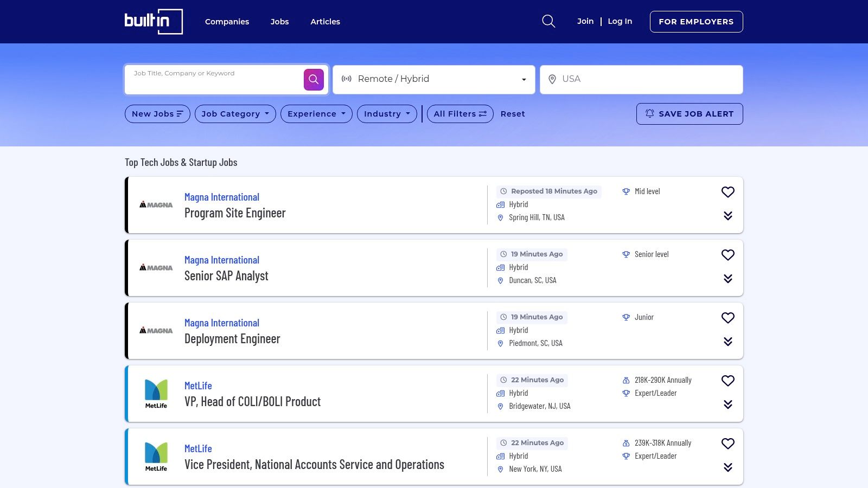Click the Log In link
The width and height of the screenshot is (868, 488).
coord(620,21)
